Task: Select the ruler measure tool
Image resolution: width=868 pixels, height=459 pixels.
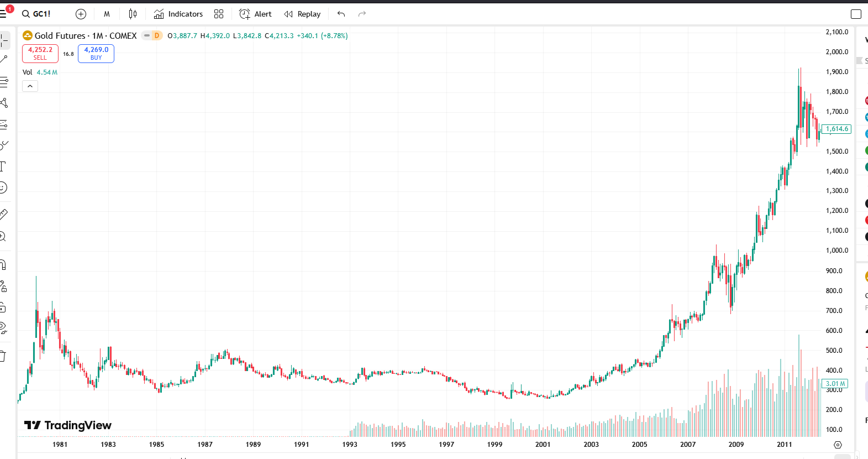Action: 4,214
